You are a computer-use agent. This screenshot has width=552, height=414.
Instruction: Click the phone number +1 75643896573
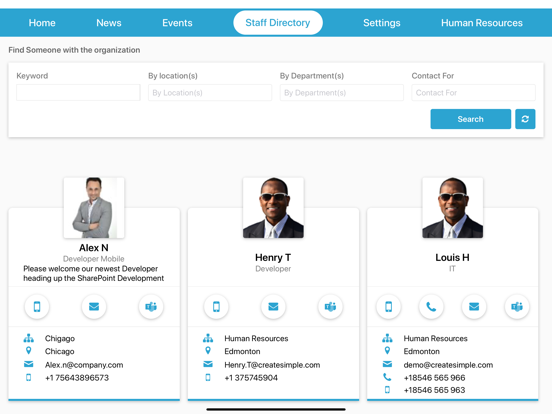click(x=77, y=378)
